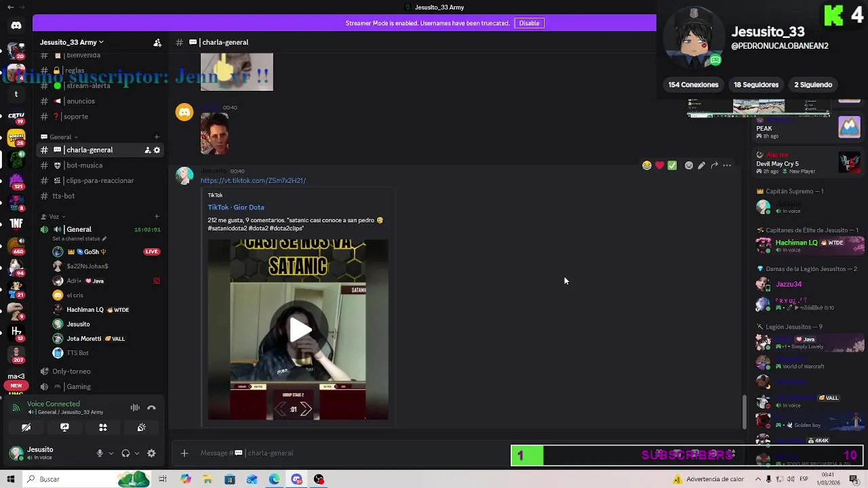Open input device options arrow
This screenshot has width=868, height=488.
tap(111, 453)
